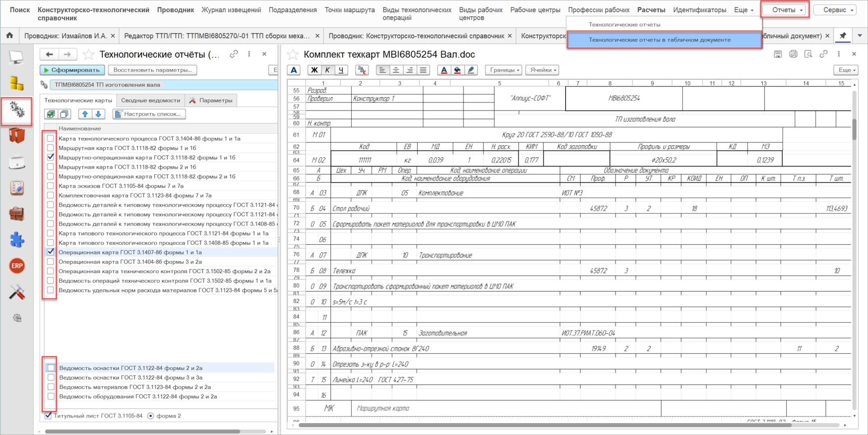The width and height of the screenshot is (868, 435).
Task: Click the font button A in editor
Action: tap(294, 70)
